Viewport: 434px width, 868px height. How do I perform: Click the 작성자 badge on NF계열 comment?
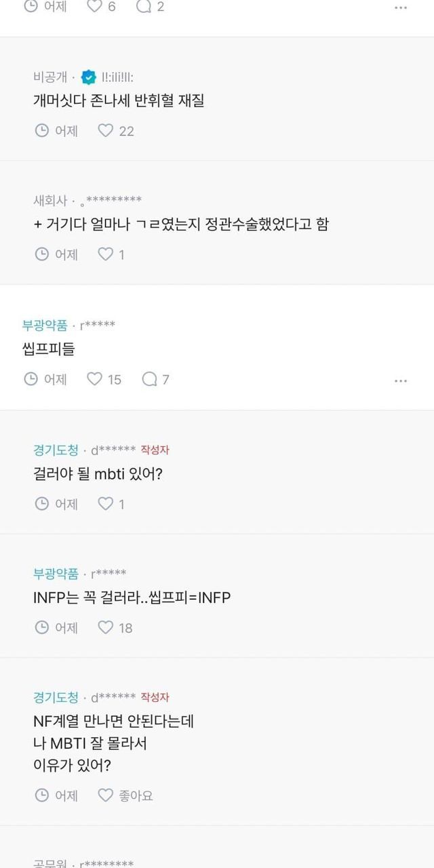[x=155, y=697]
